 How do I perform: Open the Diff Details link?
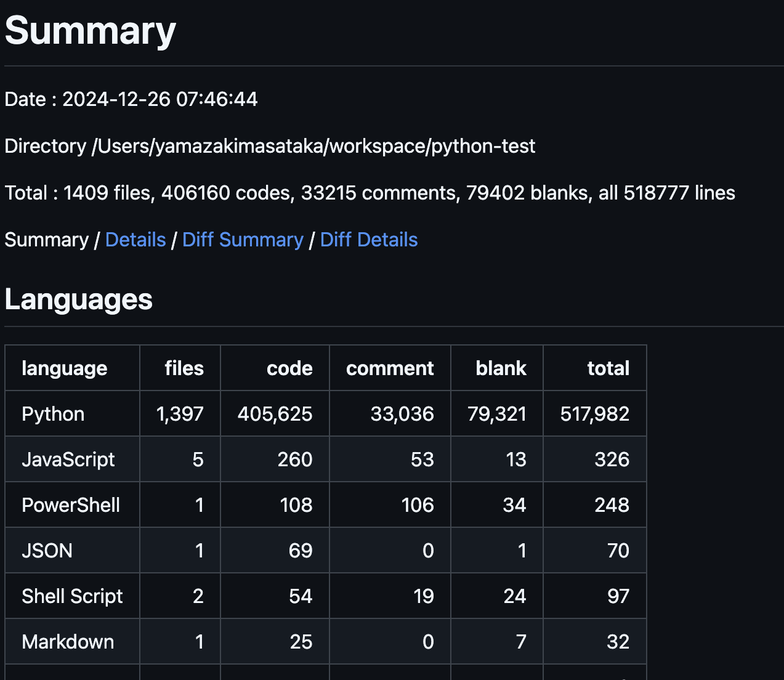368,240
